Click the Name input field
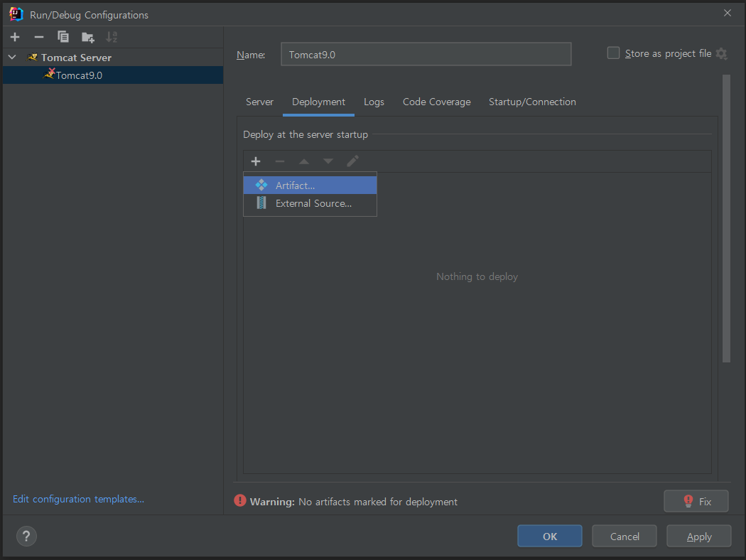746x560 pixels. (x=426, y=54)
